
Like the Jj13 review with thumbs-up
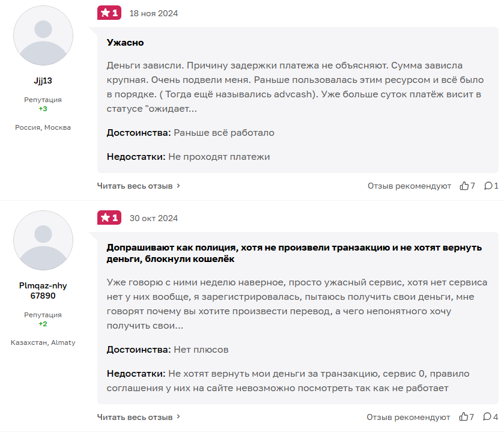coord(467,186)
